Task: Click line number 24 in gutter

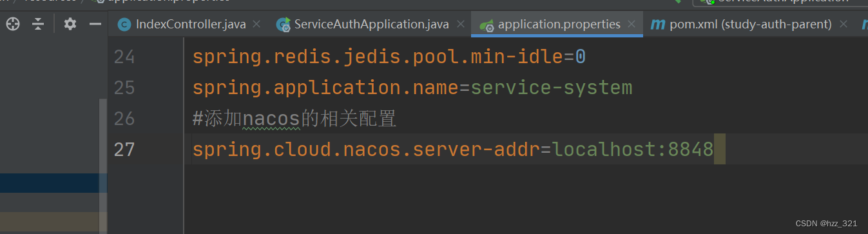Action: click(x=124, y=57)
